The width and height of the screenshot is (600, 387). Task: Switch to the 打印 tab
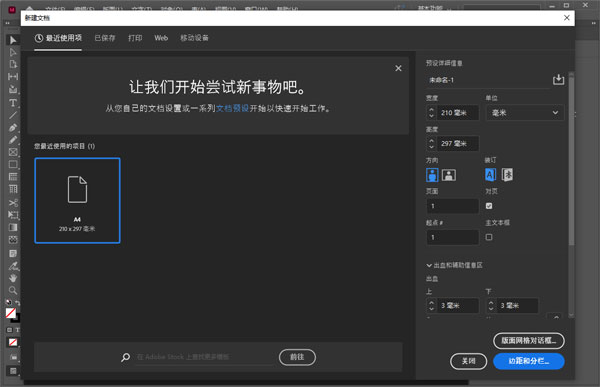(x=135, y=38)
